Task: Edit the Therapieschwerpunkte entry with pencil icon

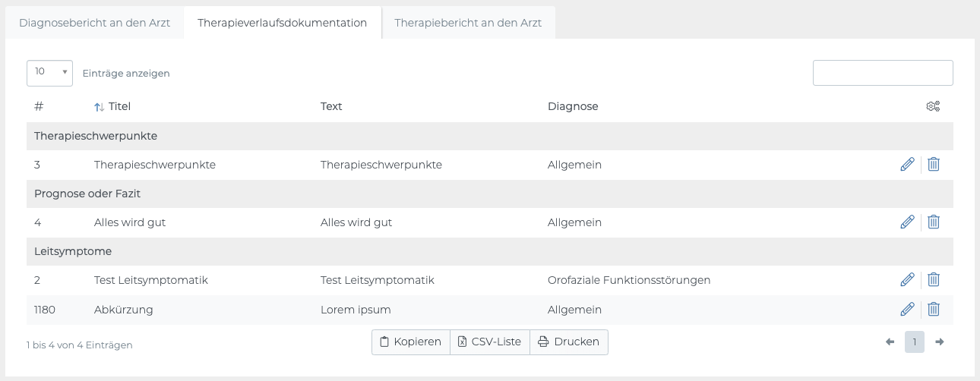Action: pyautogui.click(x=907, y=165)
